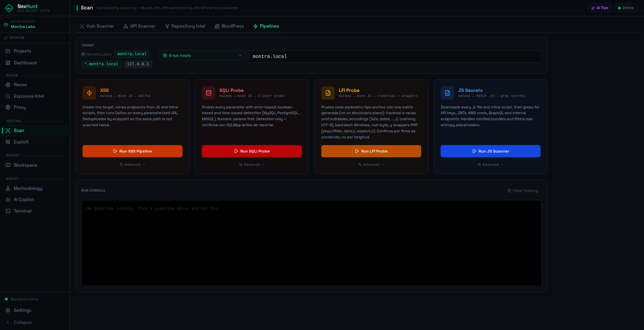Expand Advanced options under JS Secrets
The width and height of the screenshot is (644, 330).
(491, 165)
